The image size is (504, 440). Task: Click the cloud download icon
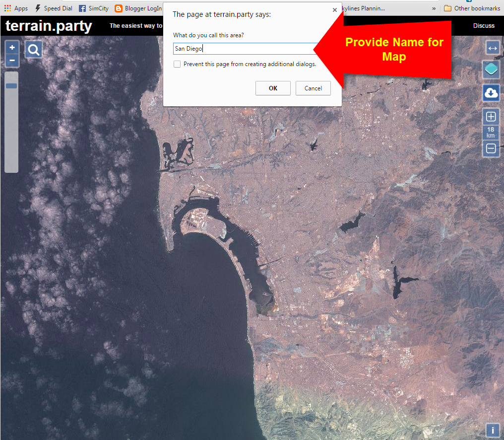coord(491,93)
